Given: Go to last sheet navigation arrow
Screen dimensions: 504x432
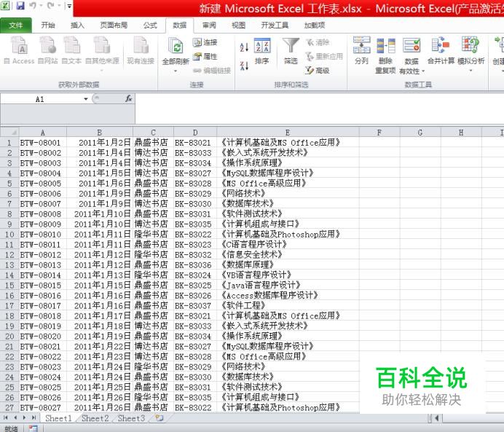Looking at the screenshot, I should pyautogui.click(x=34, y=418).
